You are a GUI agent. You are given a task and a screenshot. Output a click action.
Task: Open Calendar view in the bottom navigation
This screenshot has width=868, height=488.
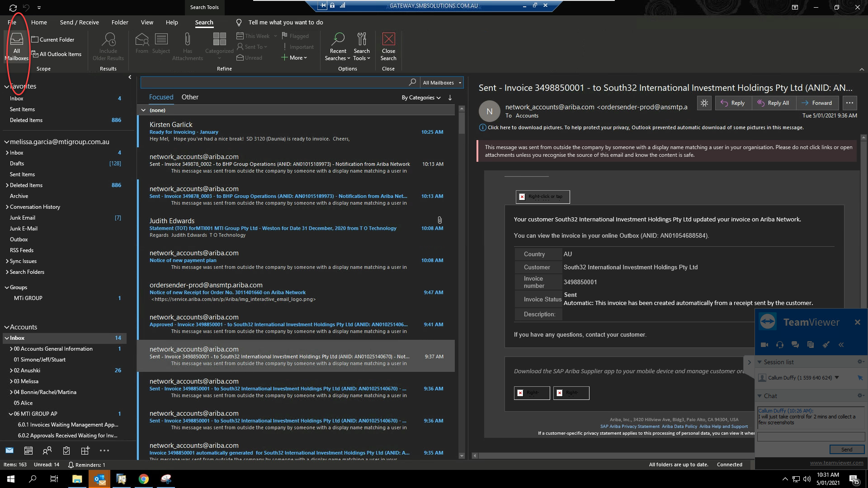(28, 450)
